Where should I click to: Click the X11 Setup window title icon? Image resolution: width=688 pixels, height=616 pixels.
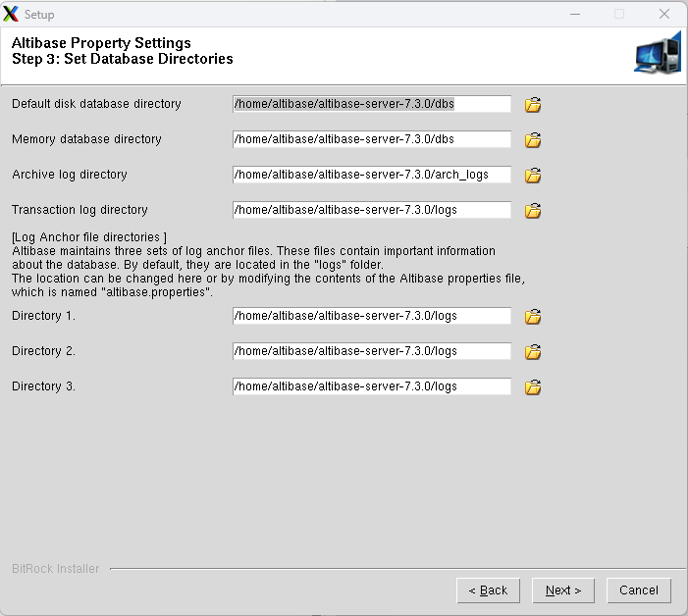[12, 14]
